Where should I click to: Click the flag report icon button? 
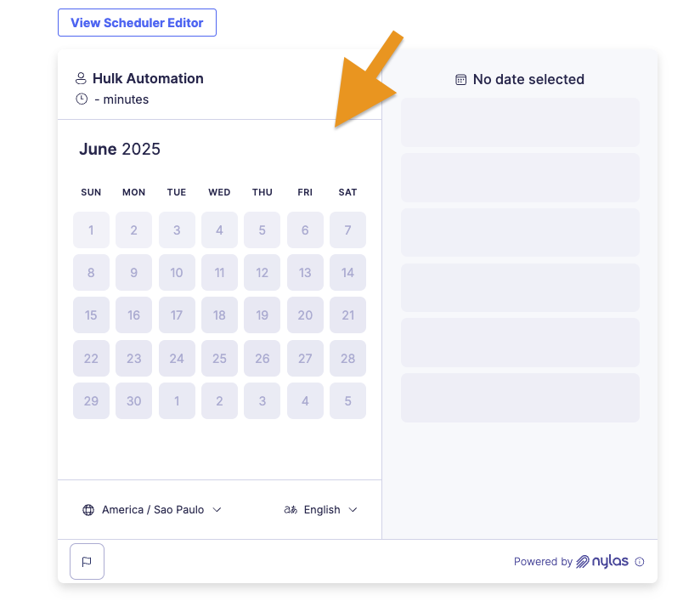pyautogui.click(x=87, y=561)
